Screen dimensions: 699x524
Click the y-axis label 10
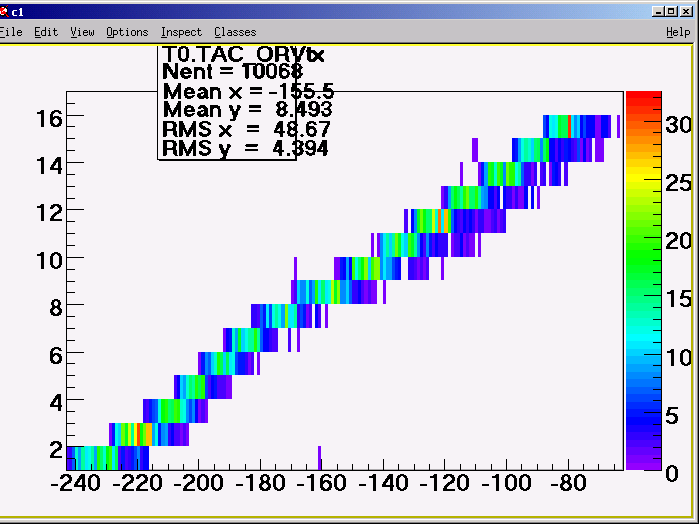click(49, 260)
